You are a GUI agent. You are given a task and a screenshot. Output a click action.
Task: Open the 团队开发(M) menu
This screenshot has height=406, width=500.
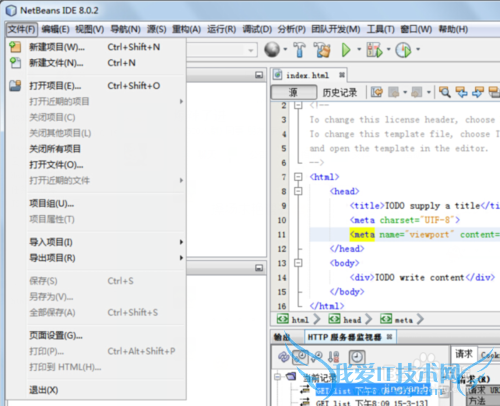coord(336,29)
